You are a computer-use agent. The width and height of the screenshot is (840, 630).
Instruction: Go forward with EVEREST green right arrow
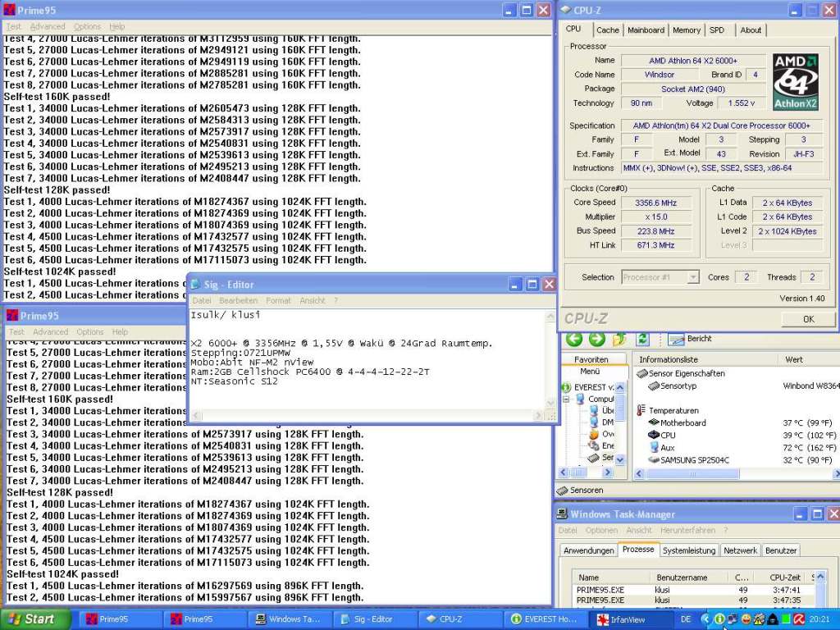pos(597,339)
